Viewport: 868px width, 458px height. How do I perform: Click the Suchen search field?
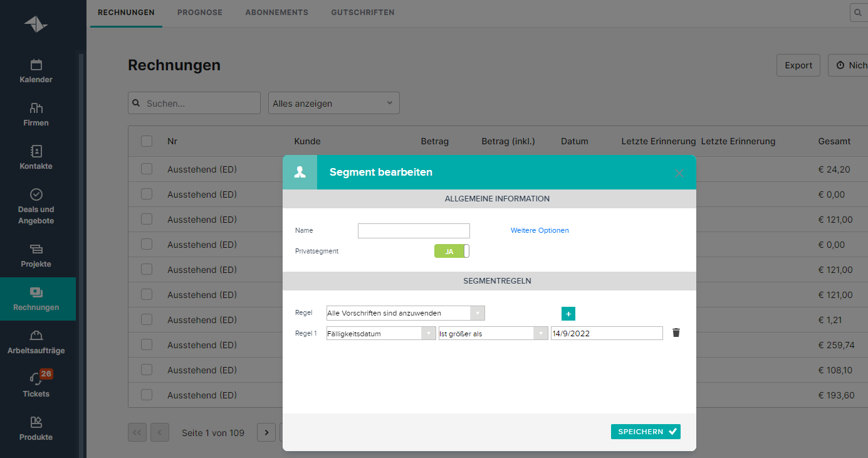tap(194, 104)
